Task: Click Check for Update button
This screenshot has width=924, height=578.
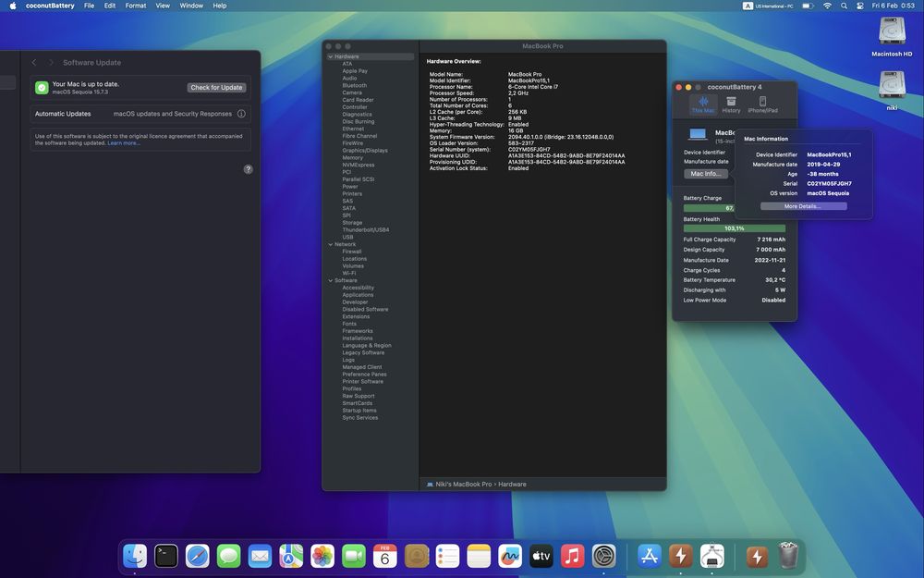Action: (216, 87)
